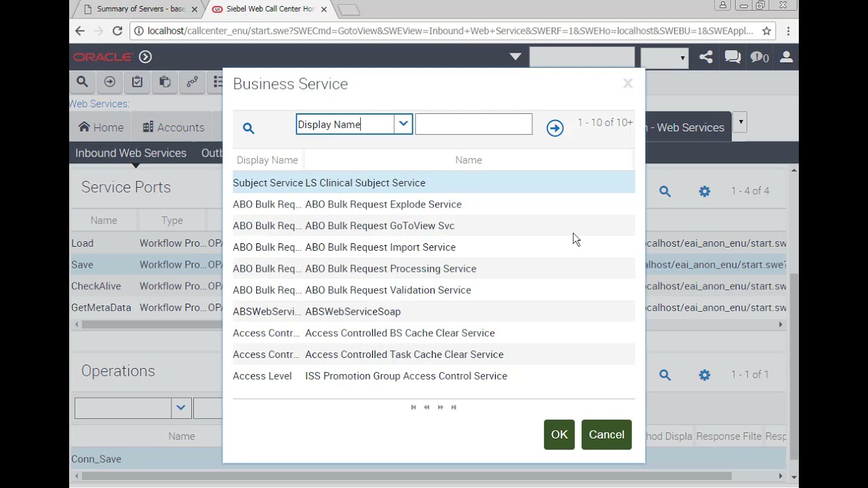Click the Type column header in Service Ports
The height and width of the screenshot is (488, 868).
coord(172,220)
